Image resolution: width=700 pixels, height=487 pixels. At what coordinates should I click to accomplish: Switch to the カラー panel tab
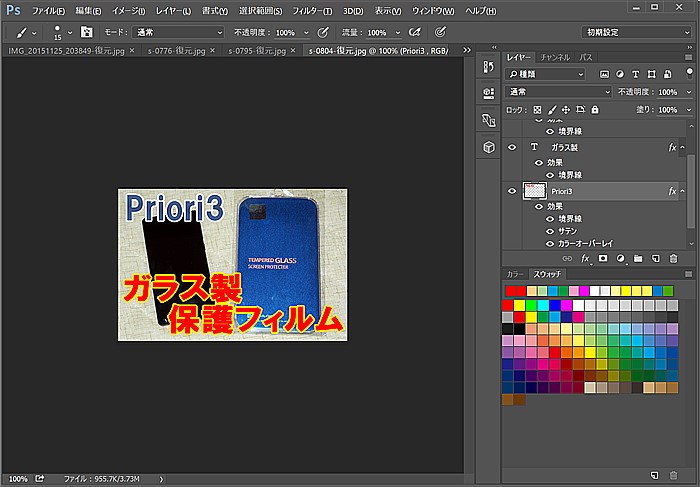(x=515, y=274)
